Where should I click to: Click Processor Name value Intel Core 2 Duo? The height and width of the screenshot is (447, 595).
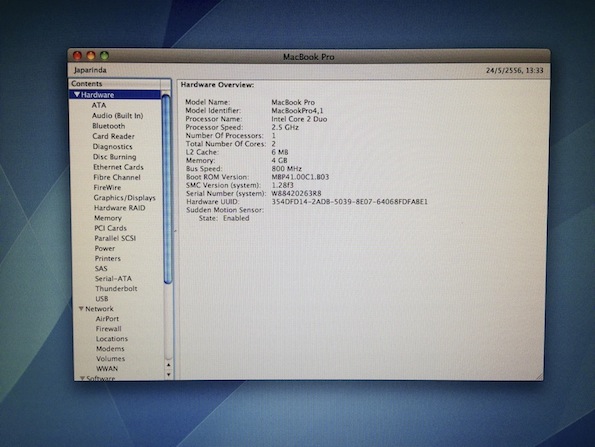[x=299, y=119]
